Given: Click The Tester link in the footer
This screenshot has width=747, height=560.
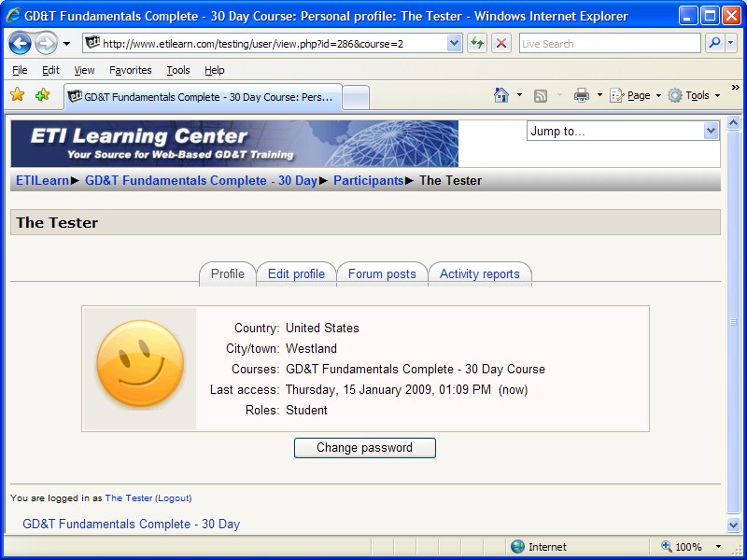Looking at the screenshot, I should click(x=129, y=498).
